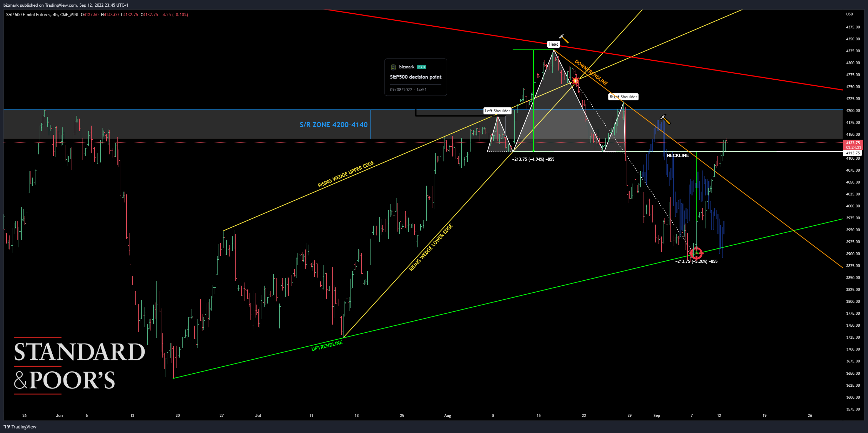Click the 'Jun' date on time axis
This screenshot has width=868, height=433.
coord(59,415)
